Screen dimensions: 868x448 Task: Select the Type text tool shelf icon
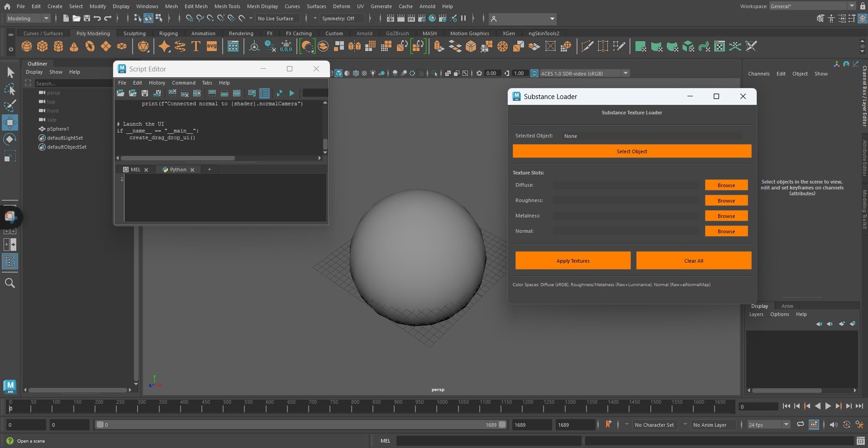click(196, 46)
